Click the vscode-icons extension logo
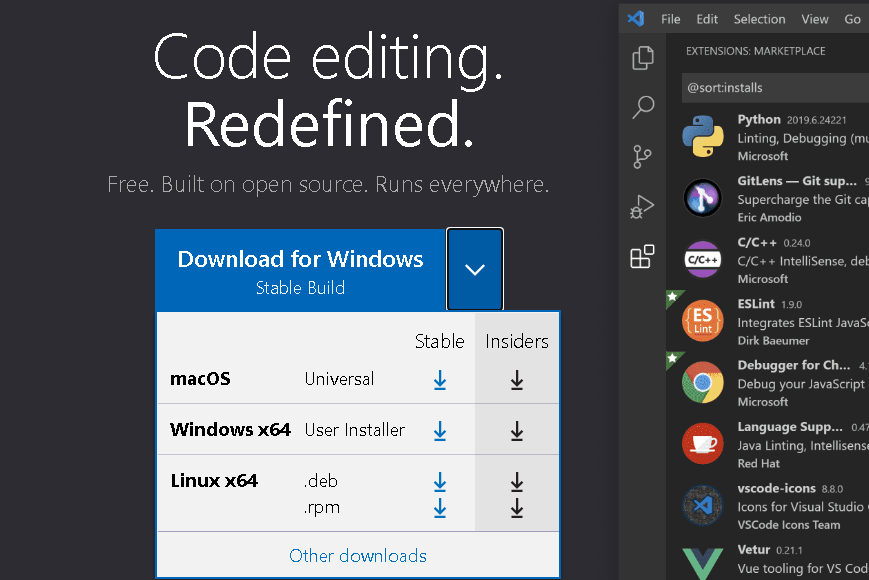The width and height of the screenshot is (869, 580). (x=703, y=505)
